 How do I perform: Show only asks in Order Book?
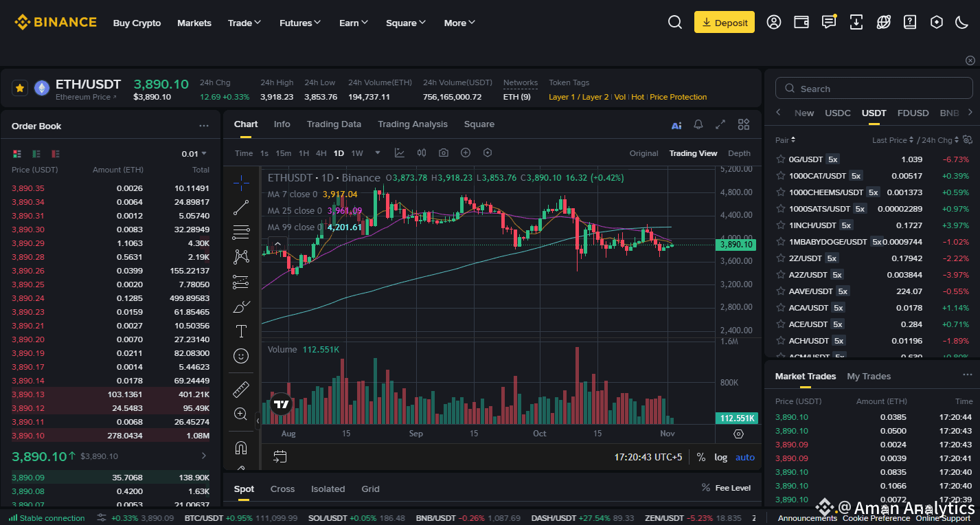point(56,153)
